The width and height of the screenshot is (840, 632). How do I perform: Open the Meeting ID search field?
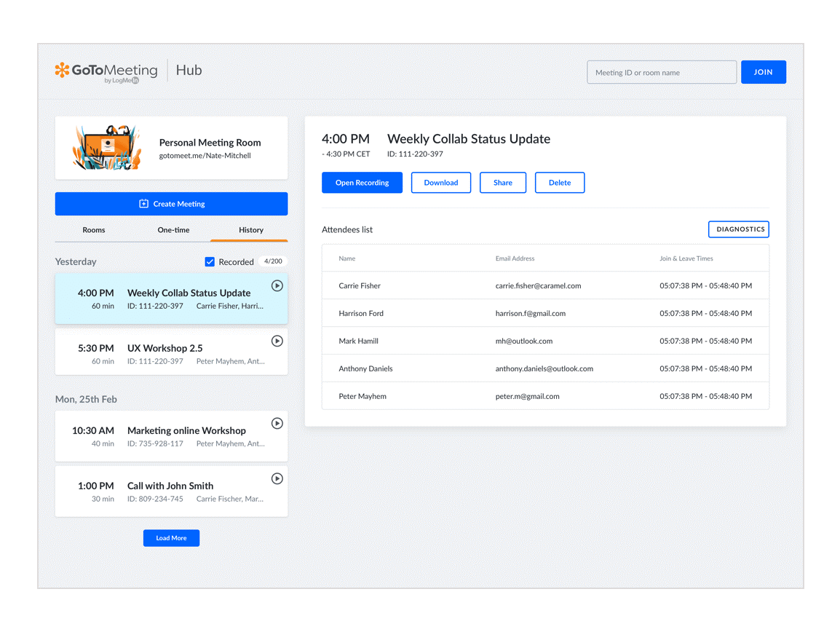(x=661, y=72)
